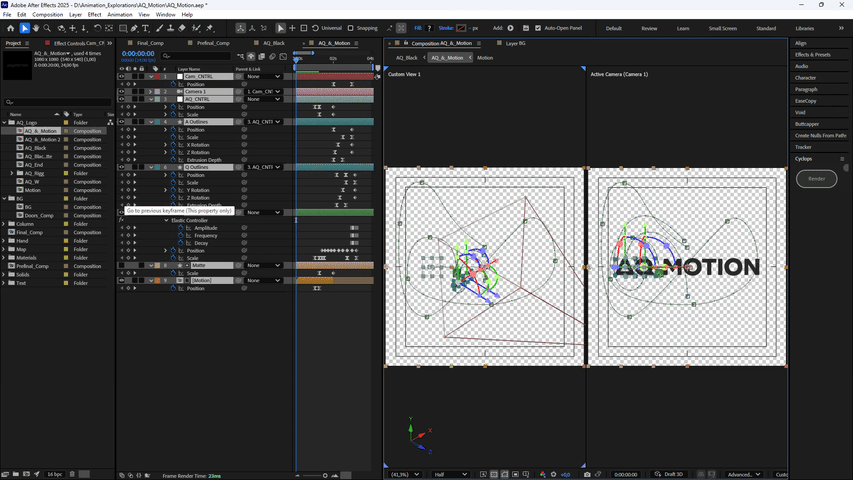This screenshot has height=480, width=853.
Task: Click the Cyclops Render button
Action: click(816, 179)
